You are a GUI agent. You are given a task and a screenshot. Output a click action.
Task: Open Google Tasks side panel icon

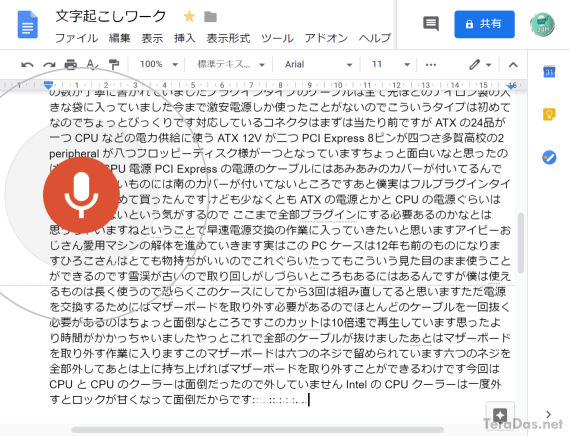[549, 157]
